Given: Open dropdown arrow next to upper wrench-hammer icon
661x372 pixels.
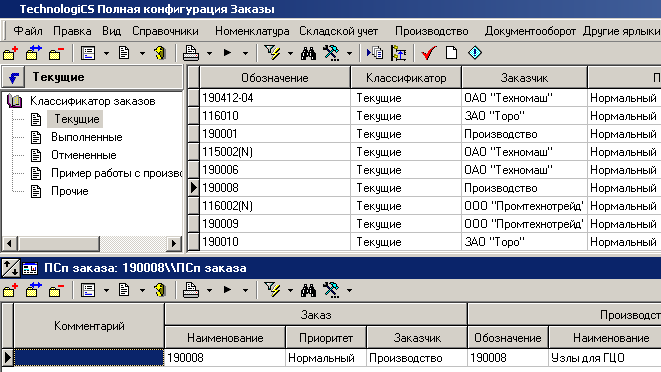Looking at the screenshot, I should point(349,54).
